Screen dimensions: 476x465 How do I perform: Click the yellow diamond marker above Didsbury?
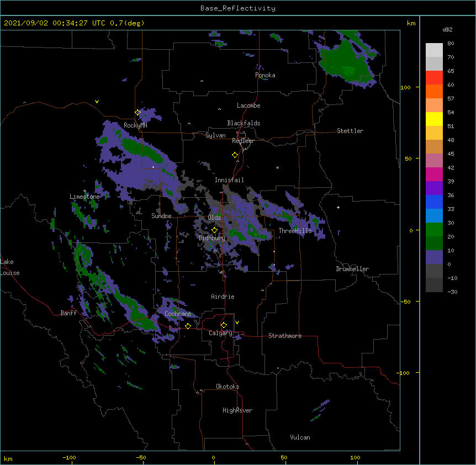tap(214, 230)
